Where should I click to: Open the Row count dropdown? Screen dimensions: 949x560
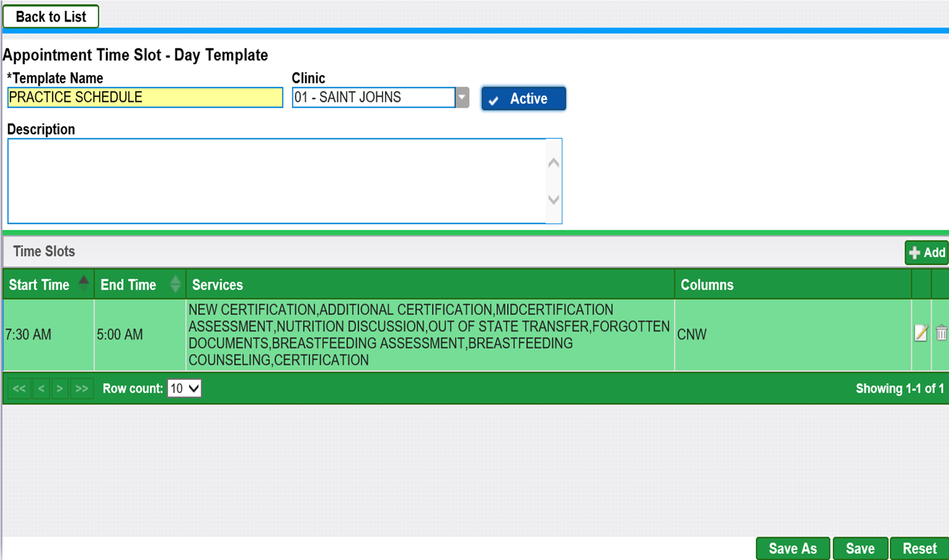point(184,388)
